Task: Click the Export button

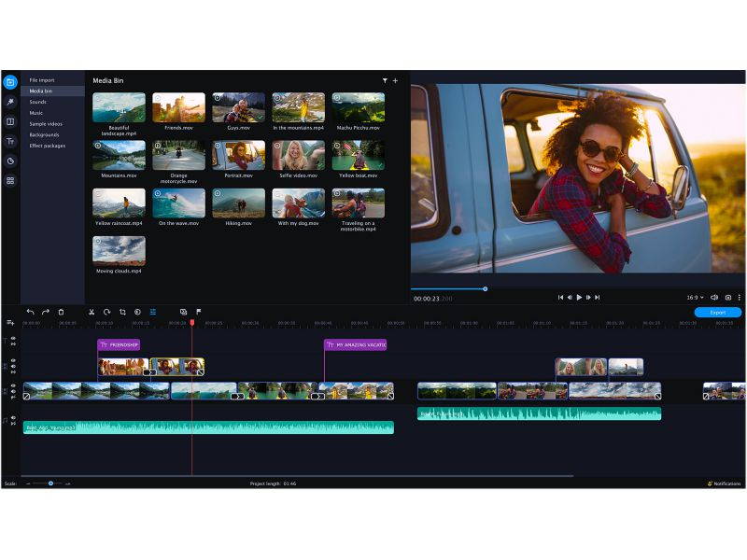Action: [x=717, y=312]
